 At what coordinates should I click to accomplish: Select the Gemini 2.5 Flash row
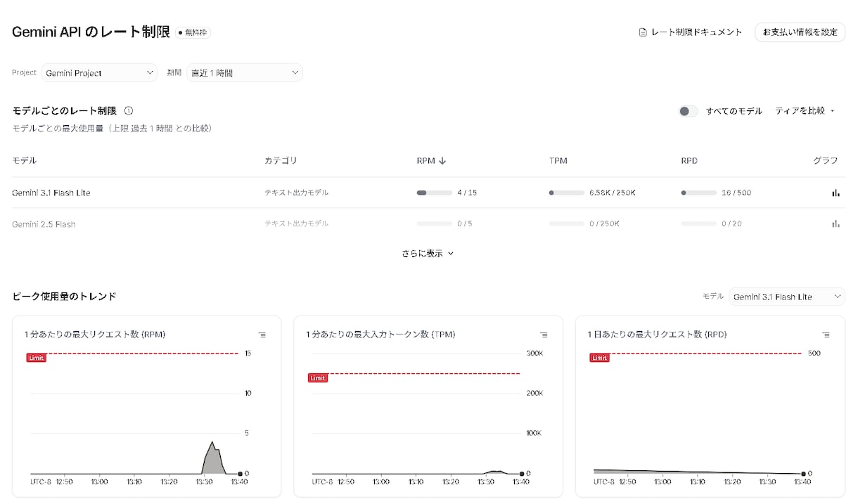pyautogui.click(x=428, y=224)
